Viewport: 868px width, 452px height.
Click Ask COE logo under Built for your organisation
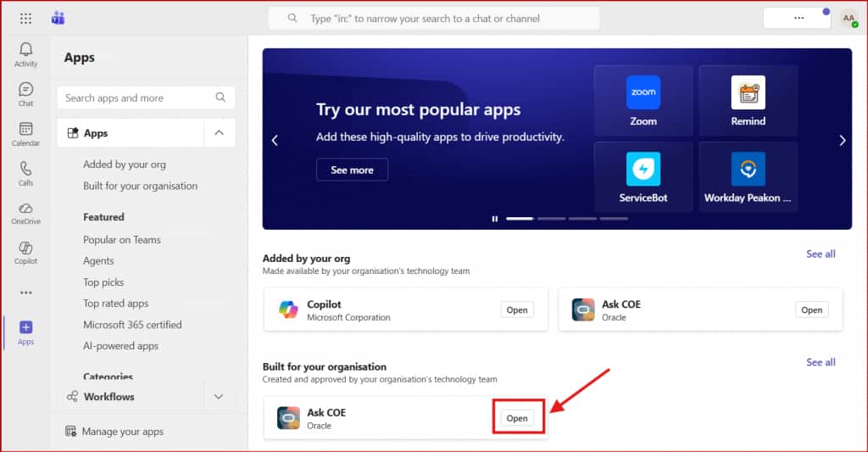[x=288, y=418]
